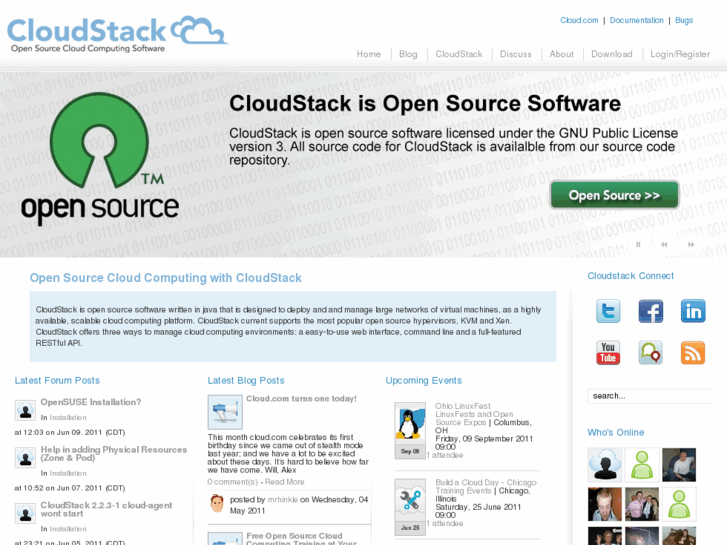Screen dimensions: 727x545
Task: Open the CloudStack menu item
Action: [x=459, y=54]
